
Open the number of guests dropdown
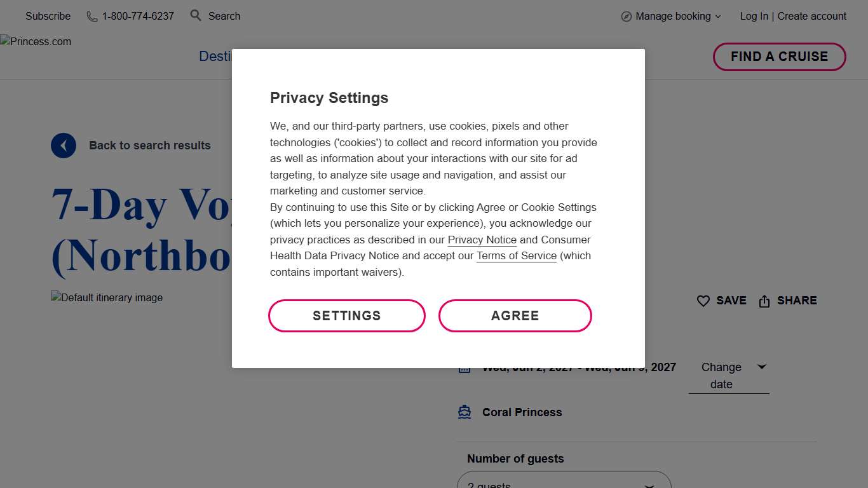(564, 483)
